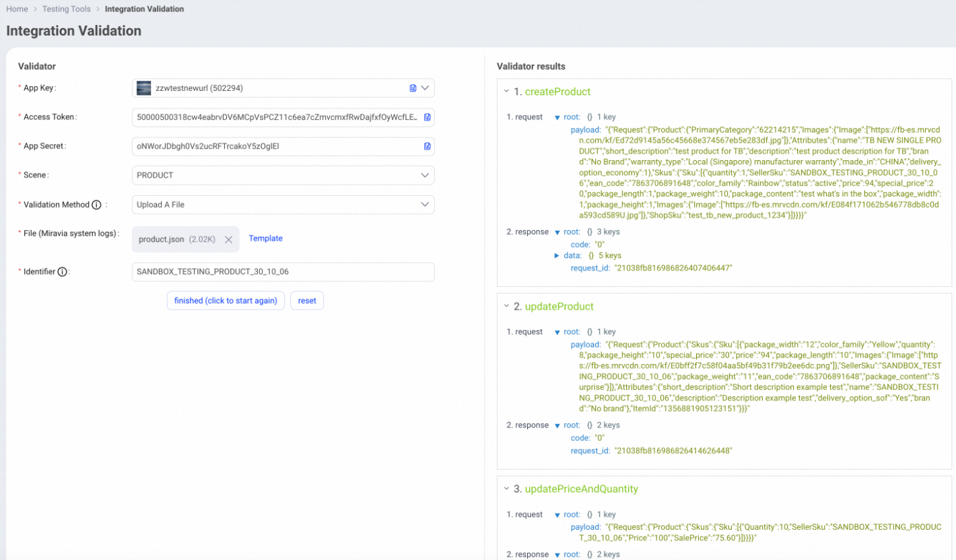The width and height of the screenshot is (956, 560).
Task: Collapse the 2. updateProduct section
Action: pyautogui.click(x=506, y=306)
